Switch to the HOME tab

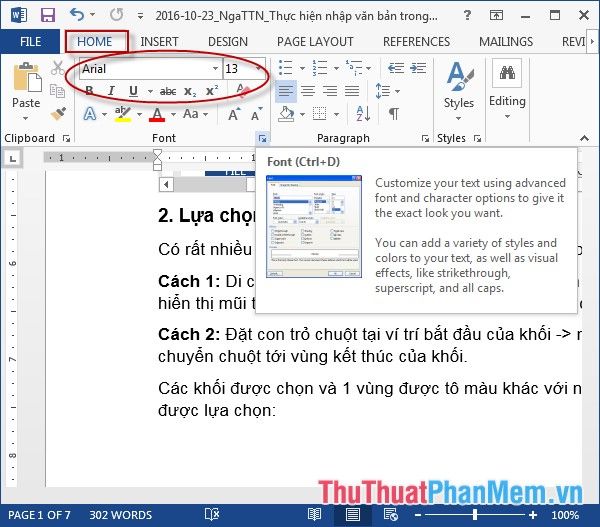coord(95,41)
